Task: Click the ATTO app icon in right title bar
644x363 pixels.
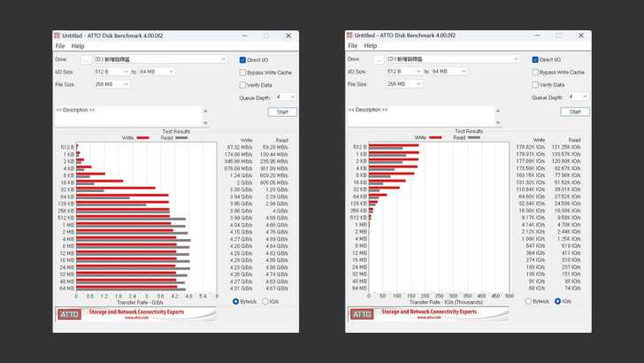Action: pos(349,35)
